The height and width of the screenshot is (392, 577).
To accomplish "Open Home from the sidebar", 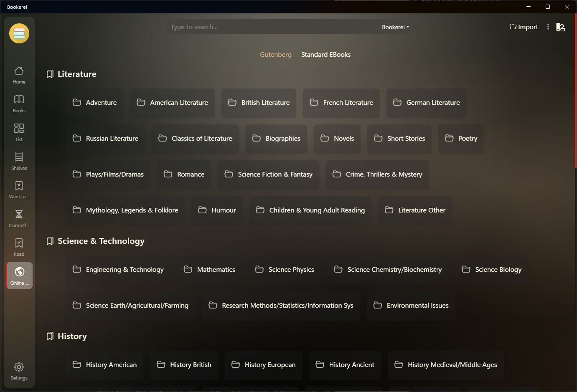I will (19, 74).
